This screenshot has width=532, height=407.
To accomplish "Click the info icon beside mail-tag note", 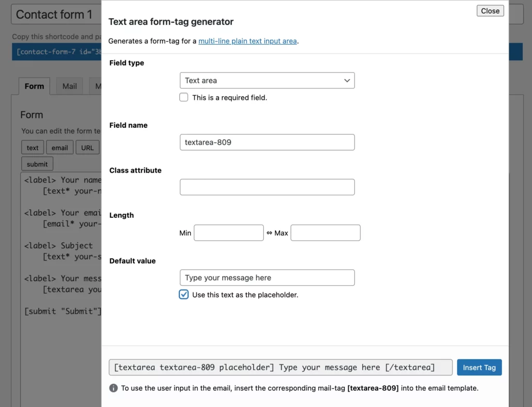I will [113, 388].
